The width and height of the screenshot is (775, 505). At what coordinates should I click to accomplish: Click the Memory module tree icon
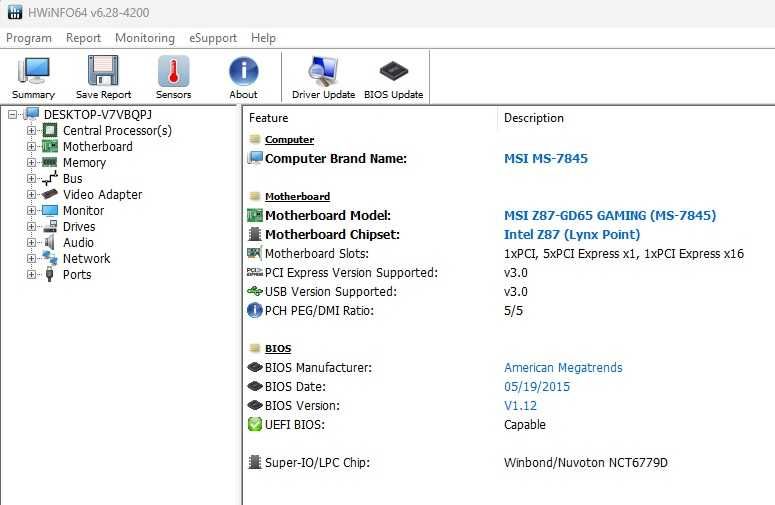pyautogui.click(x=49, y=162)
